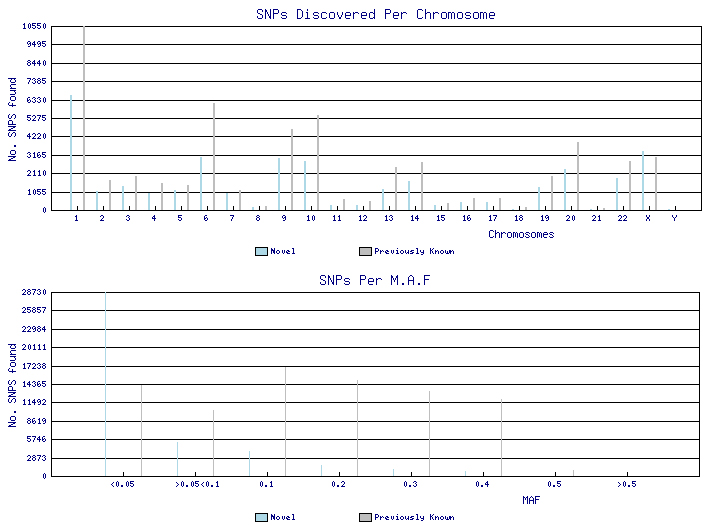Click the blue Novel bar for chromosome X
719x527 pixels.
[643, 182]
